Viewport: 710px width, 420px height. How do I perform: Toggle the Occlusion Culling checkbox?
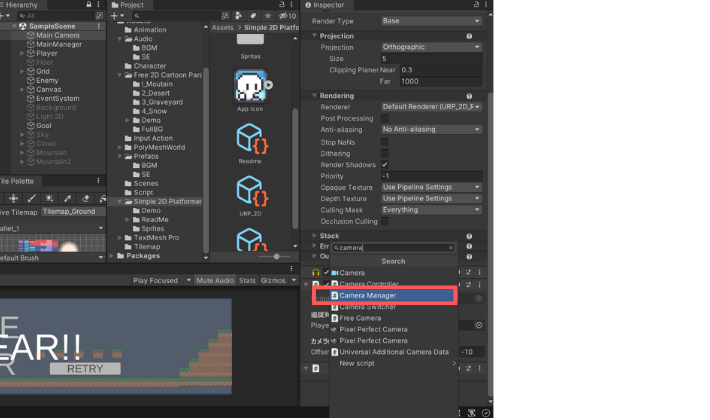pos(385,221)
